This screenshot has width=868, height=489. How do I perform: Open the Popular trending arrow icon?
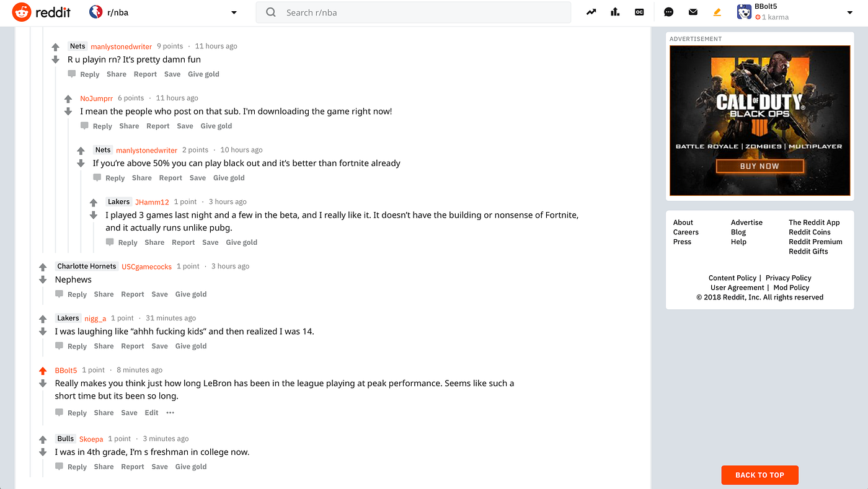click(x=591, y=12)
